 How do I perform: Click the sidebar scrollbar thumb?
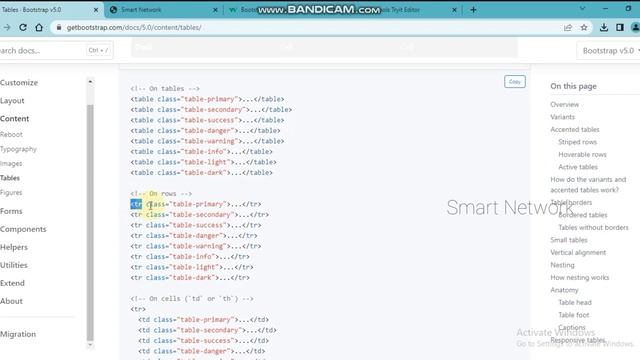pyautogui.click(x=90, y=222)
